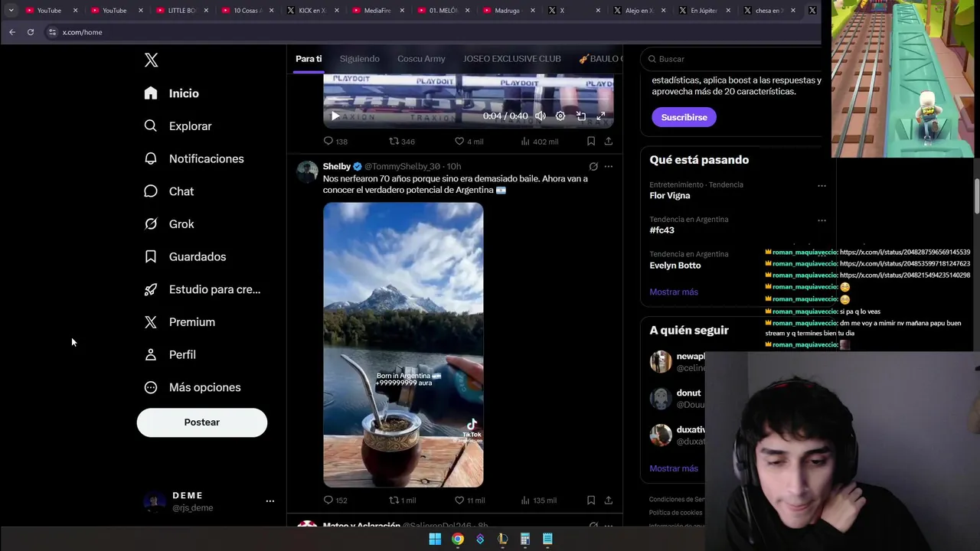Open the more options dots on Shelby's post
980x551 pixels.
pyautogui.click(x=609, y=166)
